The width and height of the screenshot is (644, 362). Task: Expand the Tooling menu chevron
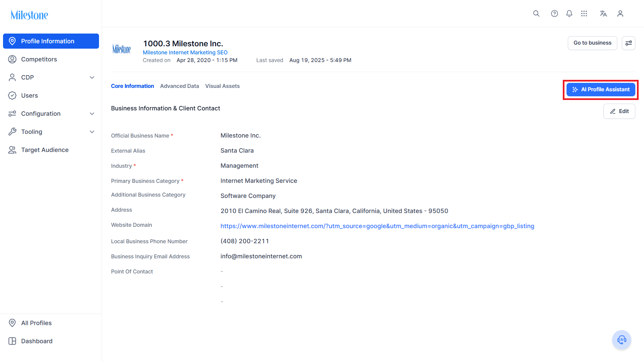pos(92,132)
